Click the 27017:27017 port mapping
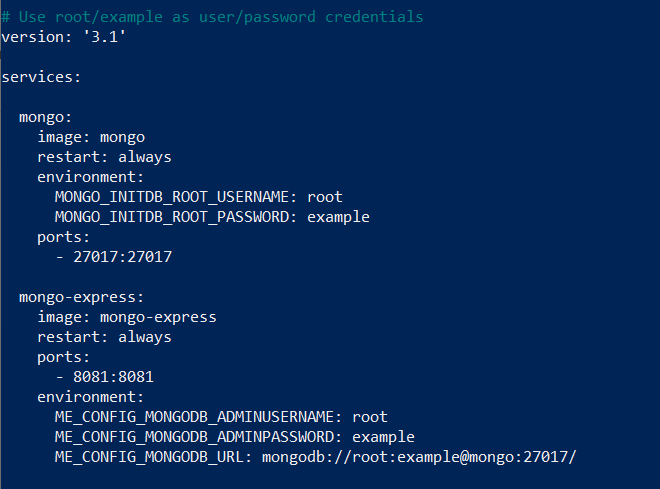Screen dimensions: 660x489 (x=122, y=257)
